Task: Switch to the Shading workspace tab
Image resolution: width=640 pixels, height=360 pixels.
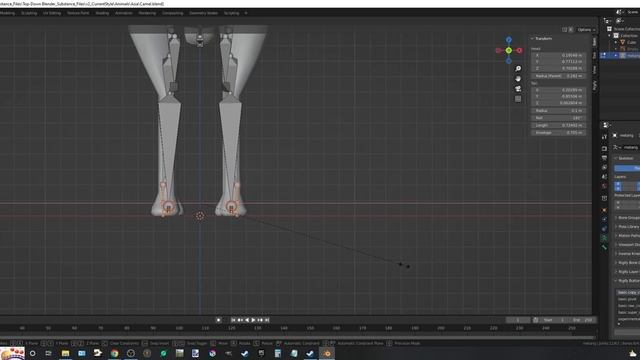Action: (x=102, y=13)
